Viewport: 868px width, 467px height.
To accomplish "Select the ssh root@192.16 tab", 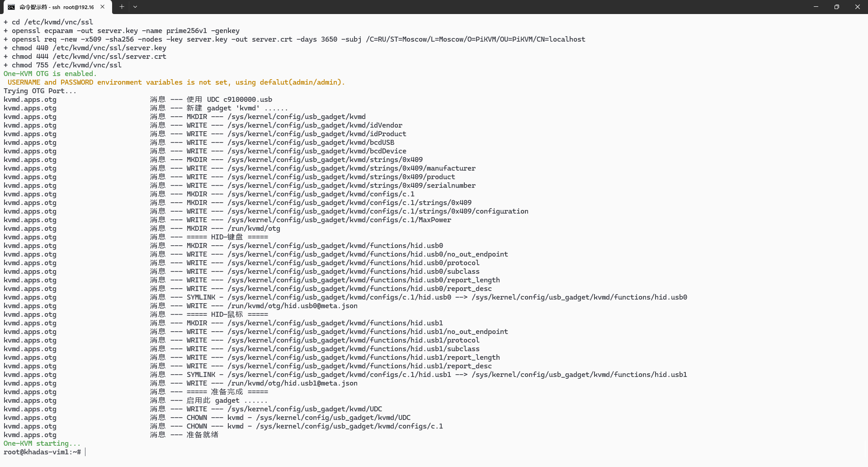I will pos(57,7).
